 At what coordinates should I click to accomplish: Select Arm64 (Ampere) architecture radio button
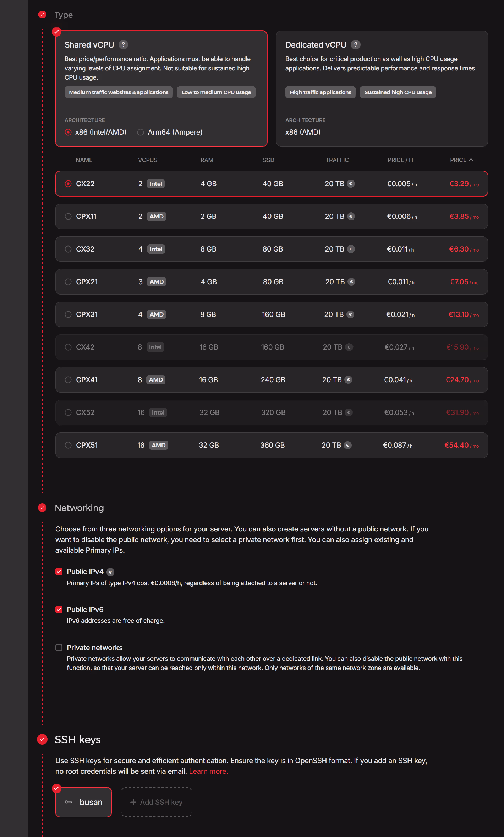(x=141, y=132)
